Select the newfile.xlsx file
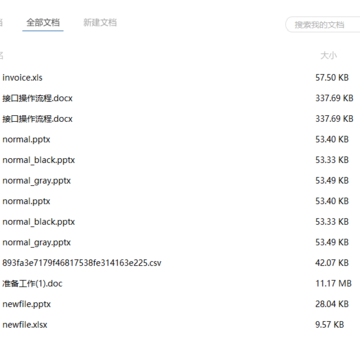This screenshot has height=360, width=360. click(25, 325)
